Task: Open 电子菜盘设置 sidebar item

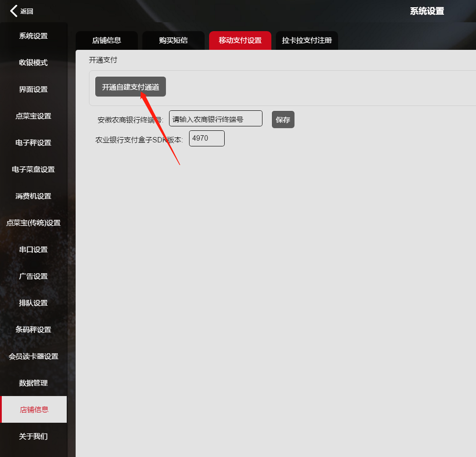Action: pyautogui.click(x=33, y=170)
